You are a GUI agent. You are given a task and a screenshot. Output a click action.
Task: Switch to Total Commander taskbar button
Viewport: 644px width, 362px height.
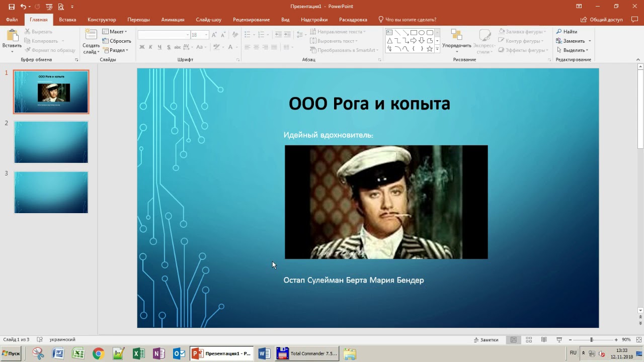307,354
